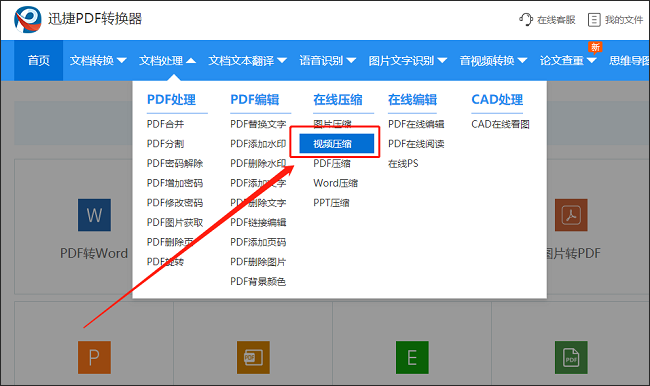
Task: Go to 首页 tab
Action: (x=39, y=61)
